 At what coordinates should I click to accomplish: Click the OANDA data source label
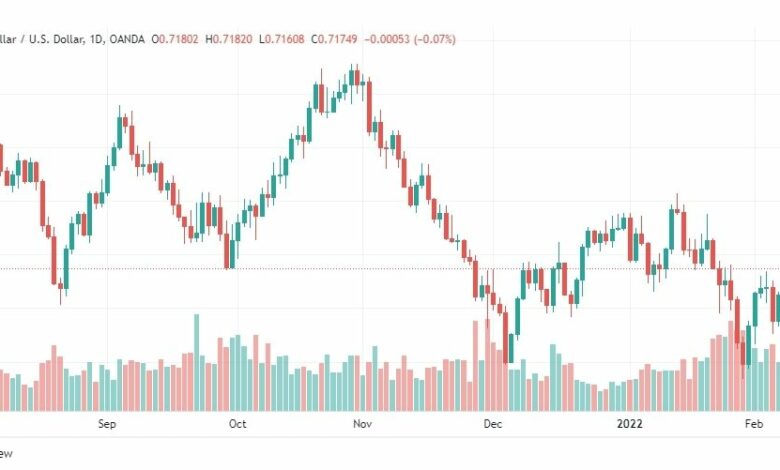coord(127,39)
